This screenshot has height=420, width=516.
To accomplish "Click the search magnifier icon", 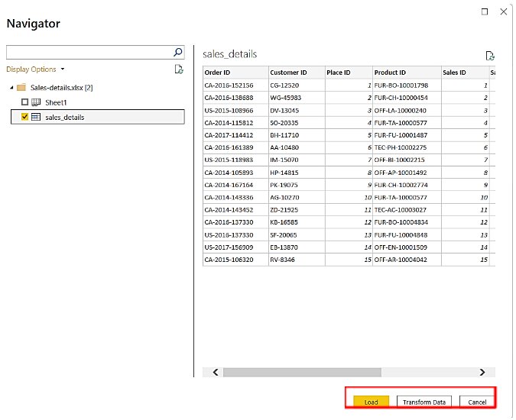I will [178, 53].
